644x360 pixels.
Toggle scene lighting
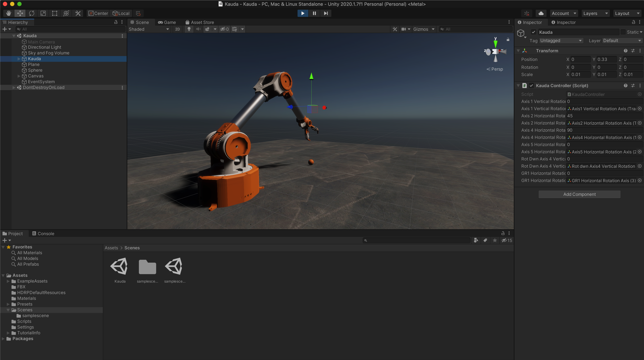click(189, 29)
